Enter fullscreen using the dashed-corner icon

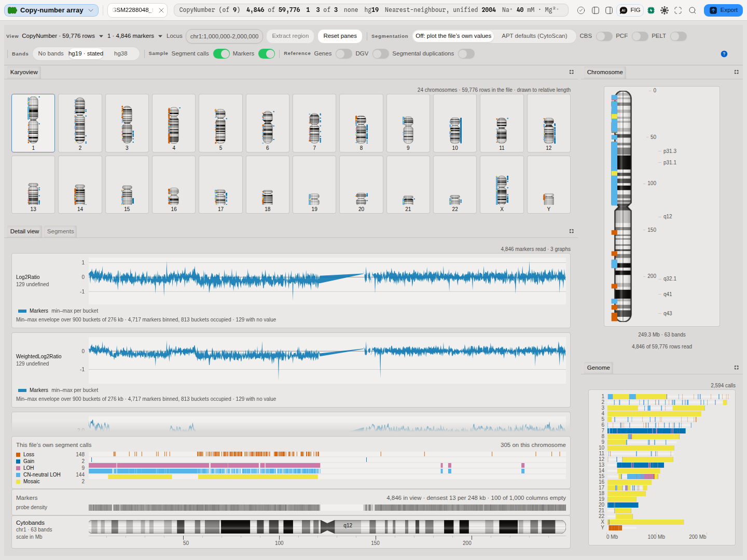click(678, 10)
